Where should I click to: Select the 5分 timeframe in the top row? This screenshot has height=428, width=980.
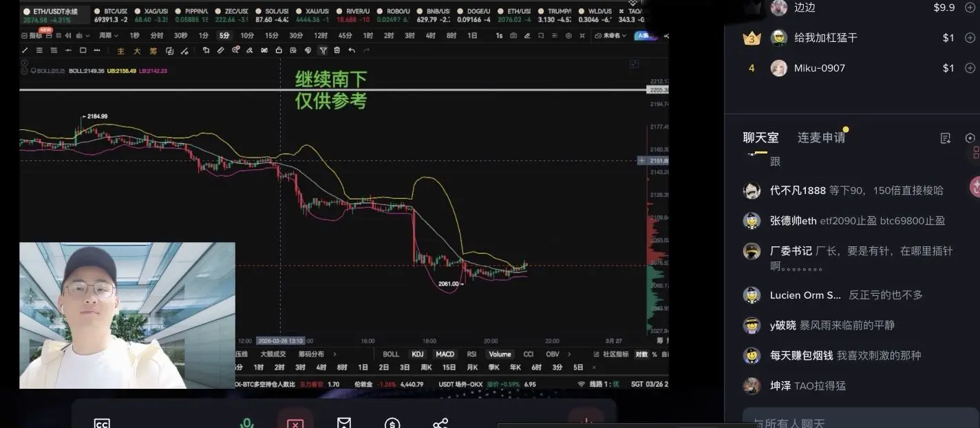(x=224, y=36)
